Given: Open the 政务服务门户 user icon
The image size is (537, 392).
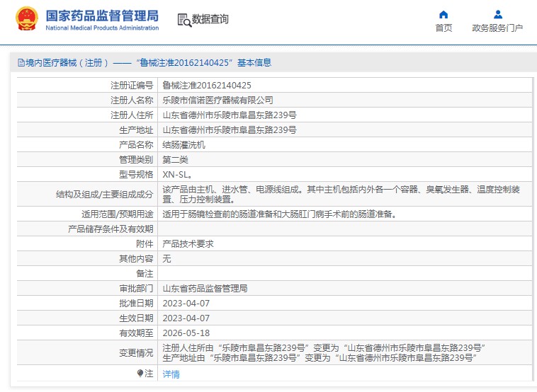Looking at the screenshot, I should [x=498, y=14].
